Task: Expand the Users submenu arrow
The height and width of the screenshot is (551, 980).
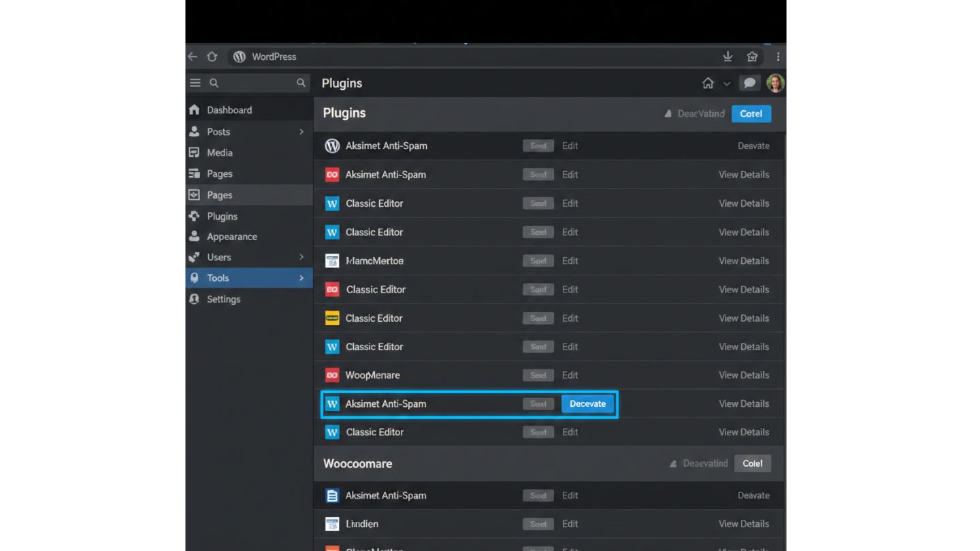Action: [301, 257]
